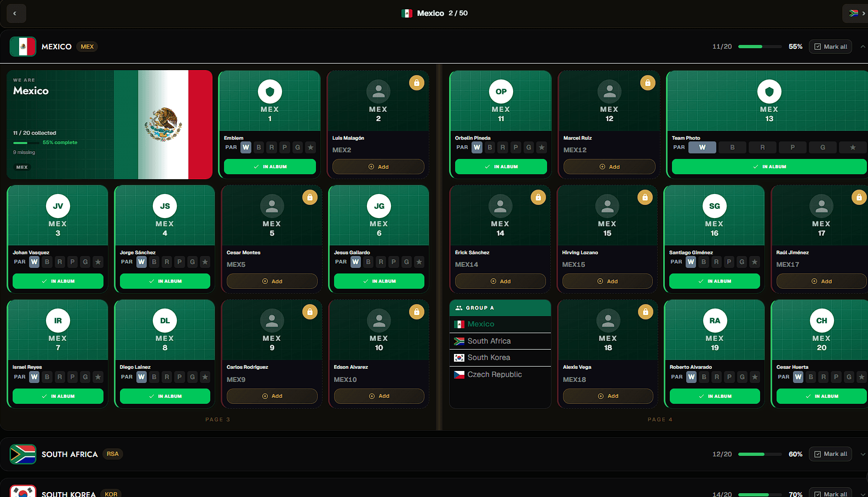Click the 9 missing text on banner

point(24,152)
